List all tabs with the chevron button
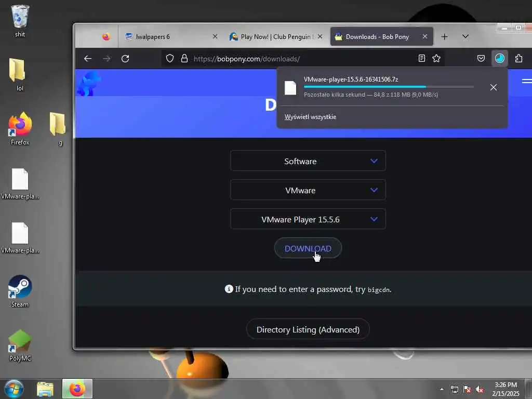 (465, 36)
